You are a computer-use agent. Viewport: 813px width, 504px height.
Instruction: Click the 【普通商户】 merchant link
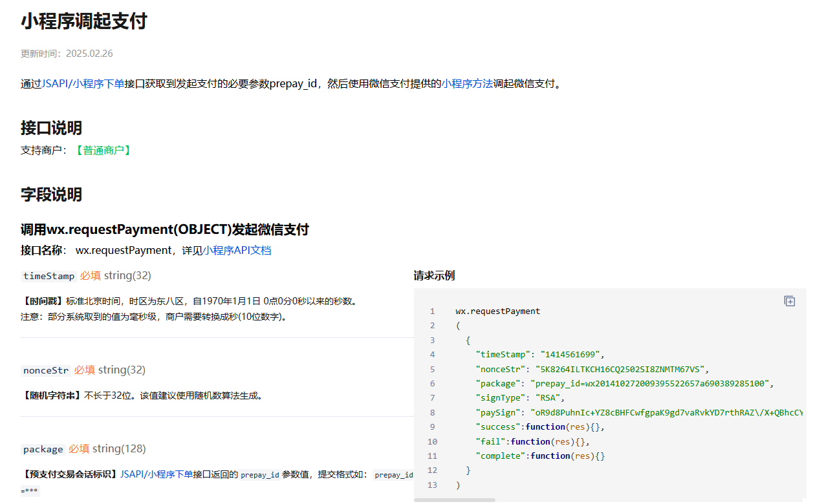point(103,151)
